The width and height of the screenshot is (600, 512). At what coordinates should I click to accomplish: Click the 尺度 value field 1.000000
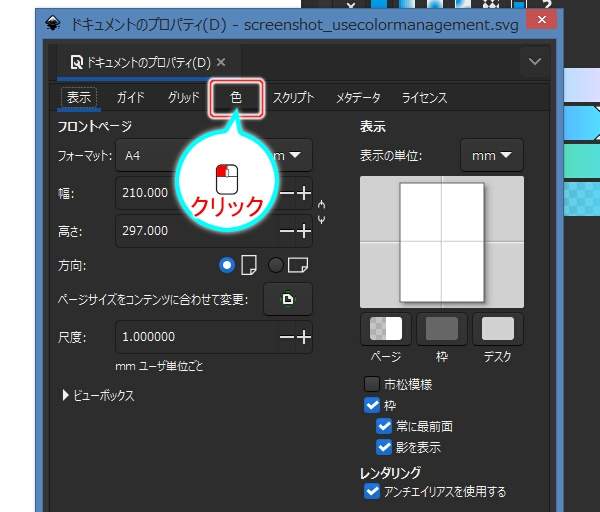point(197,337)
